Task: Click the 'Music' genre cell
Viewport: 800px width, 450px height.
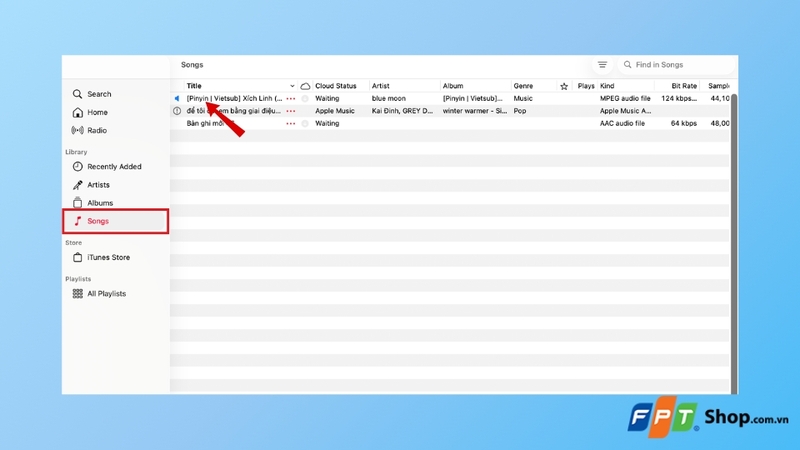Action: pyautogui.click(x=523, y=98)
